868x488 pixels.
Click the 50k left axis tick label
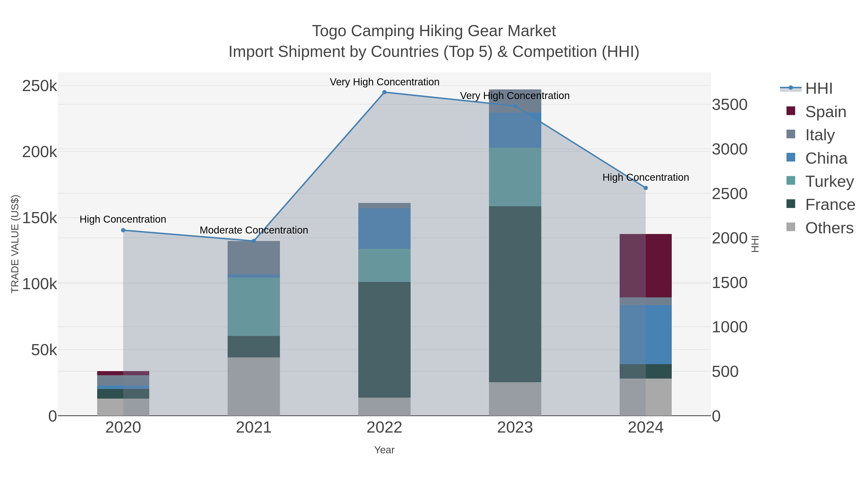(44, 350)
